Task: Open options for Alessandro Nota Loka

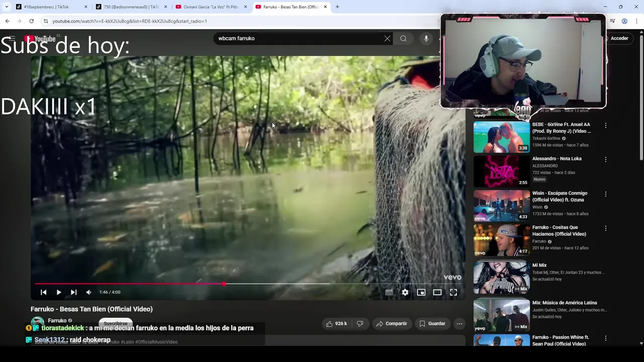Action: [606, 159]
